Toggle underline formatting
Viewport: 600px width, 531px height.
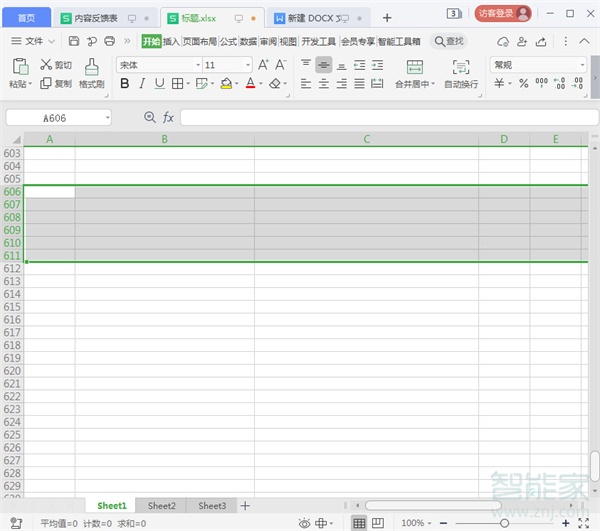point(159,84)
